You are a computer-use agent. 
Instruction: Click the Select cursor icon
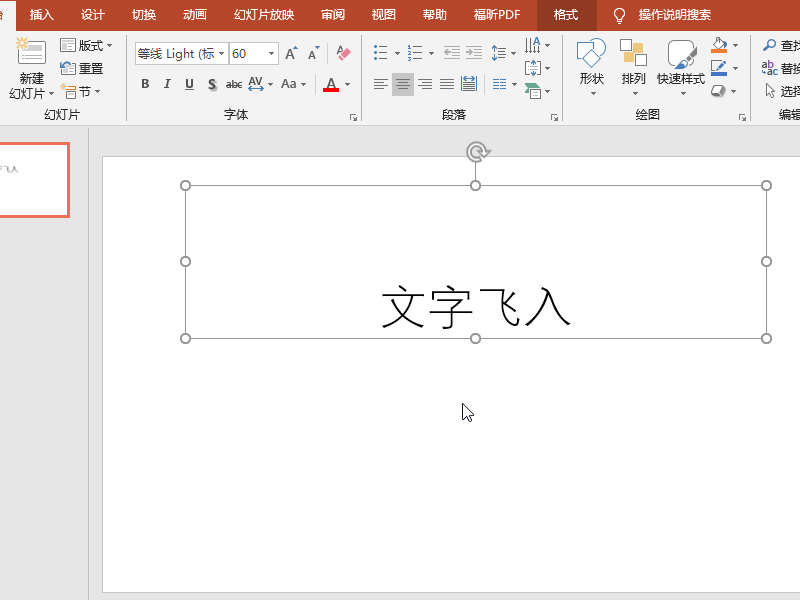770,91
